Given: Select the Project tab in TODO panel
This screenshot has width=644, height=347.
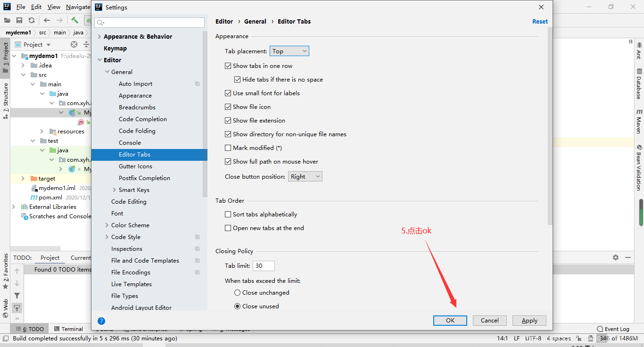Looking at the screenshot, I should (x=50, y=258).
